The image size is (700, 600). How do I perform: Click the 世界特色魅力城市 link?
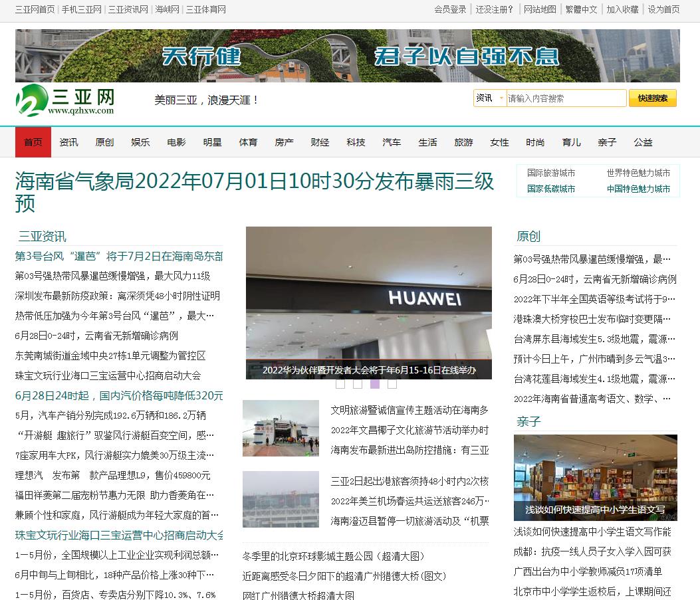tap(638, 173)
